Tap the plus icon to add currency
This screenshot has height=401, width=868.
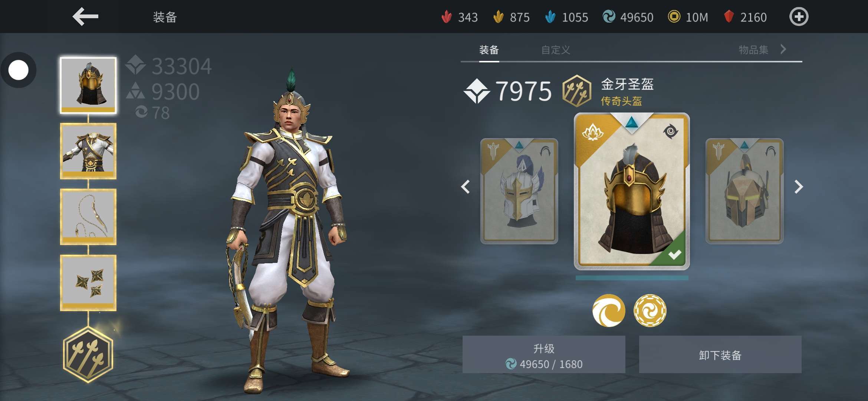click(799, 17)
